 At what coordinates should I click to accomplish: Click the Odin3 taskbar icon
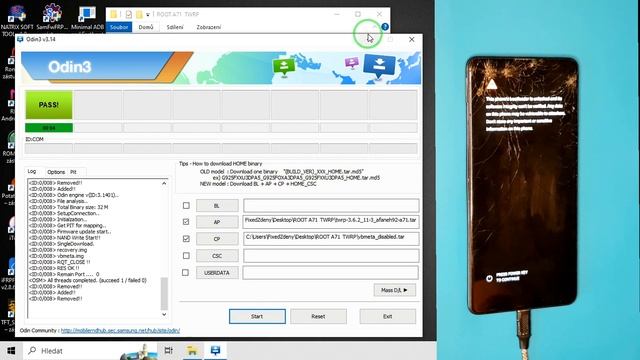[216, 351]
